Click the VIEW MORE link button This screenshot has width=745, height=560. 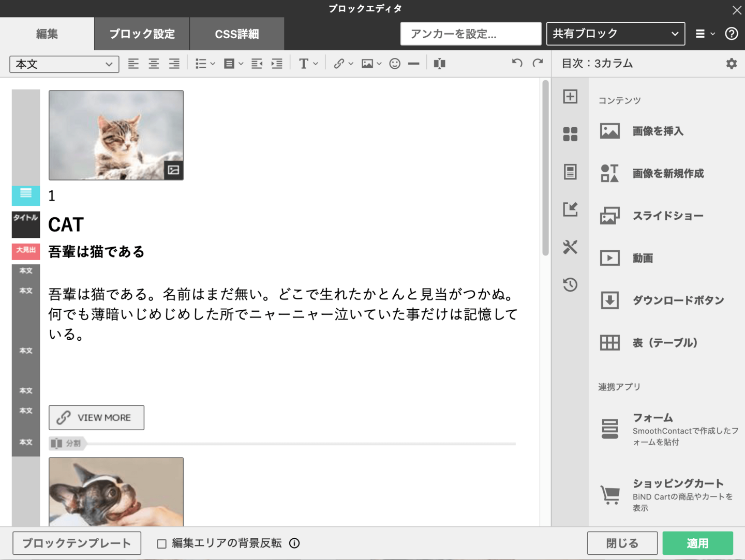coord(96,417)
